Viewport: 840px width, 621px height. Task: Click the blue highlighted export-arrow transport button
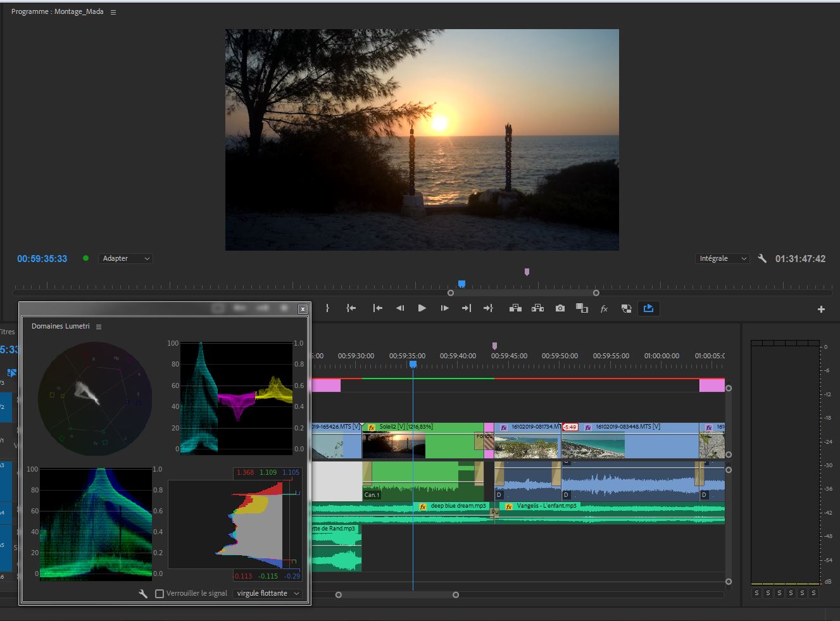point(648,308)
